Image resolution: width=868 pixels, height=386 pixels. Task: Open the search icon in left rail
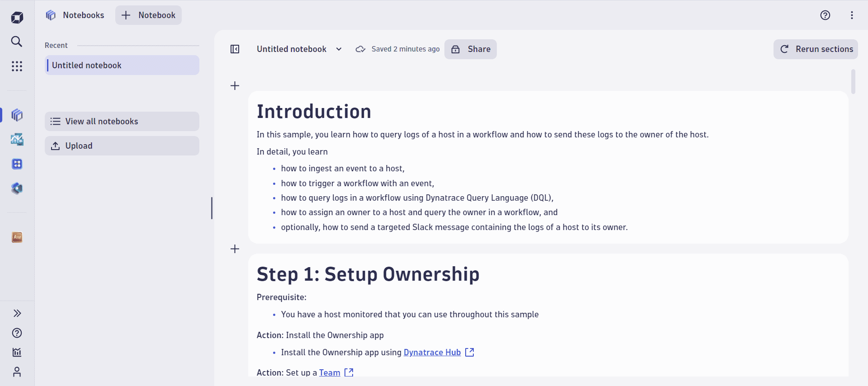click(x=17, y=42)
